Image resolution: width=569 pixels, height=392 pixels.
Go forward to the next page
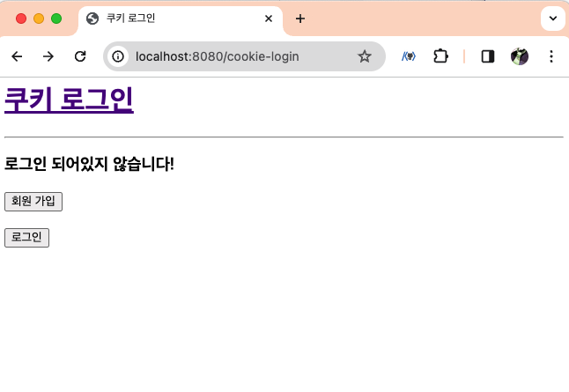[48, 56]
